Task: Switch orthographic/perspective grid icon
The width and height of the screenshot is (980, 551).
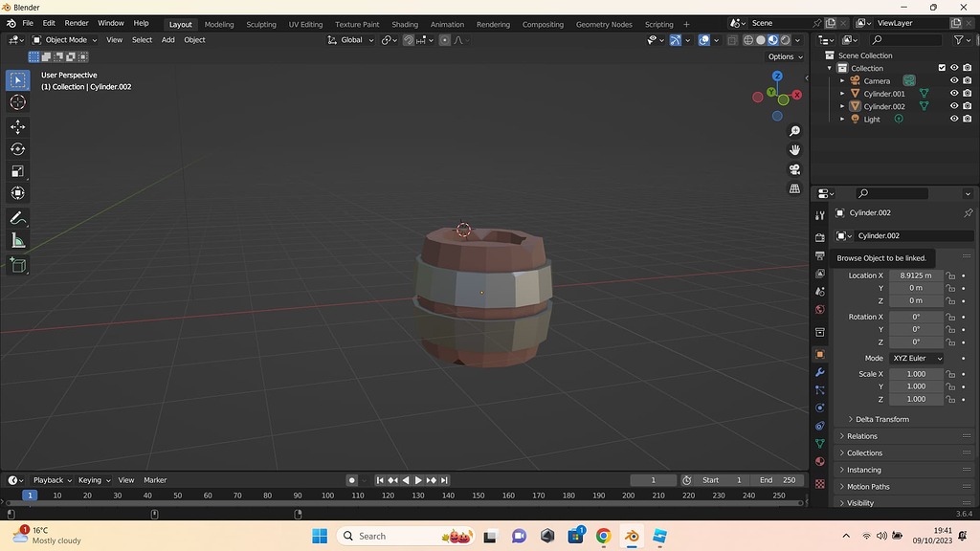Action: 794,188
